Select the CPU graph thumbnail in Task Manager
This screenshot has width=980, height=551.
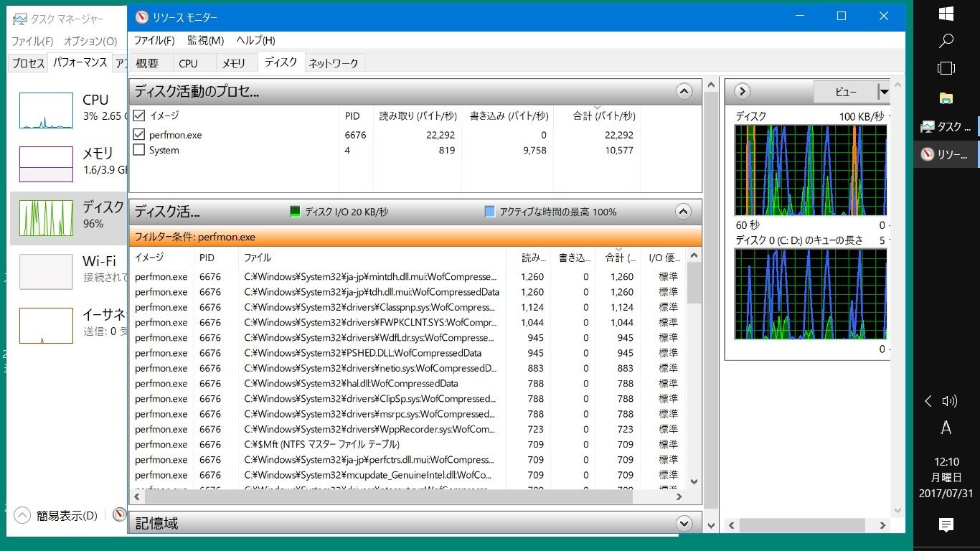46,110
